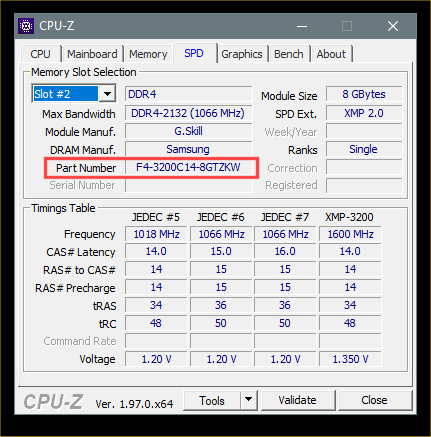Open the About tab

[331, 54]
